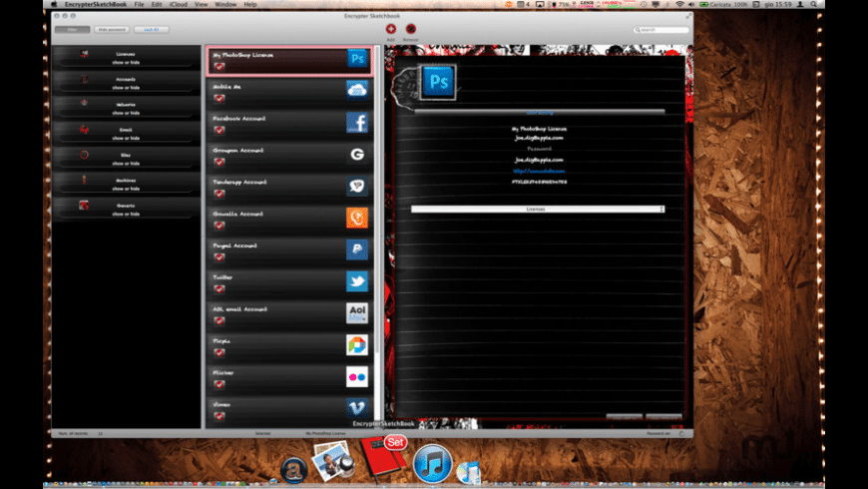Open iTunes from the dock
868x489 pixels.
coord(432,463)
